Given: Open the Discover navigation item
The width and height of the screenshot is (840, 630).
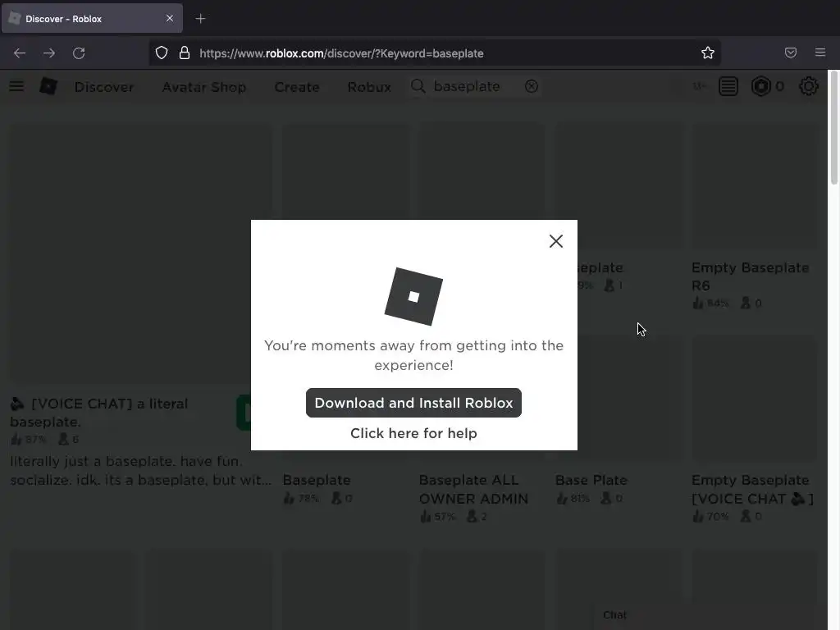Looking at the screenshot, I should coord(104,87).
